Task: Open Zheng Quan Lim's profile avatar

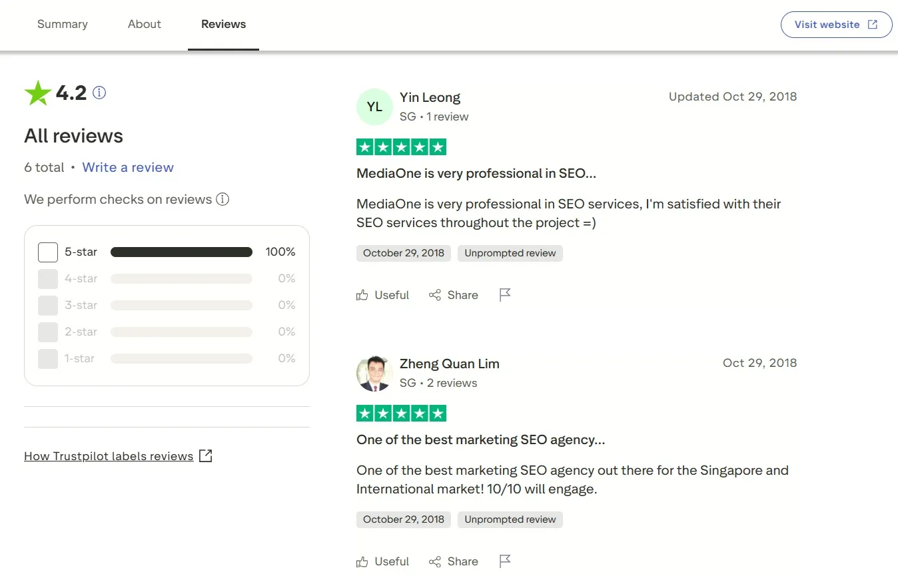Action: point(374,373)
